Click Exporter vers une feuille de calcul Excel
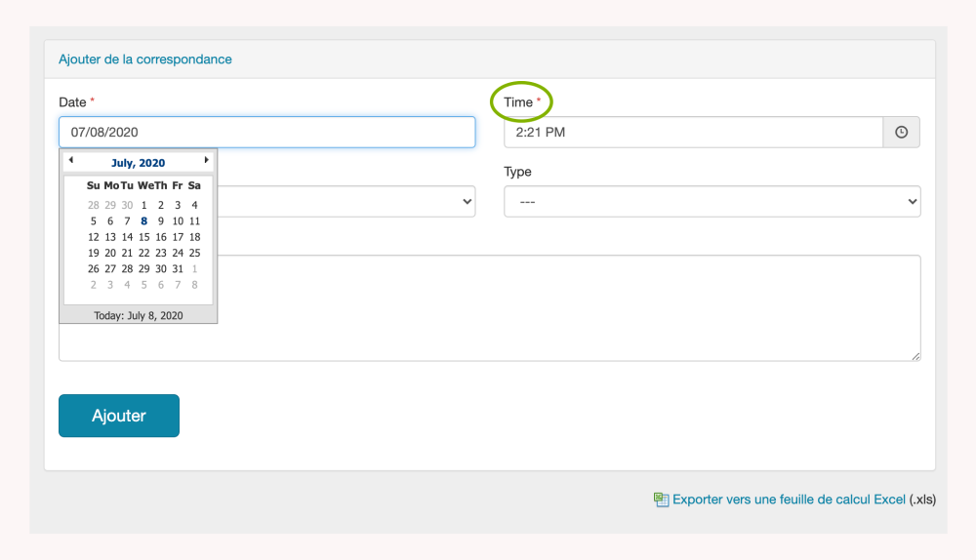The width and height of the screenshot is (976, 560). click(x=789, y=500)
